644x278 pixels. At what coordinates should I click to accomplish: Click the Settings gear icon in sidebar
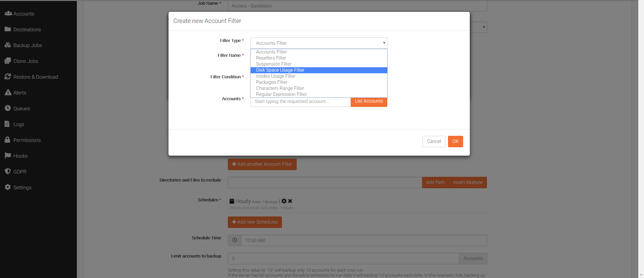(x=8, y=187)
